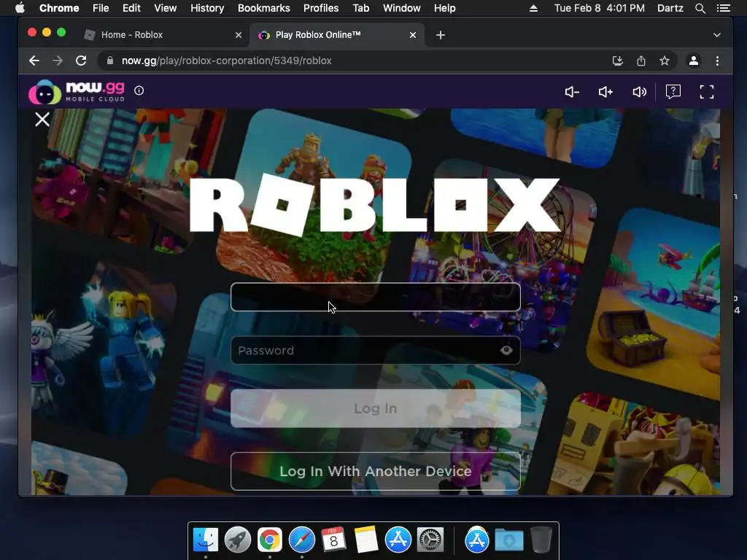
Task: Open Google Chrome from the Dock
Action: (x=270, y=540)
